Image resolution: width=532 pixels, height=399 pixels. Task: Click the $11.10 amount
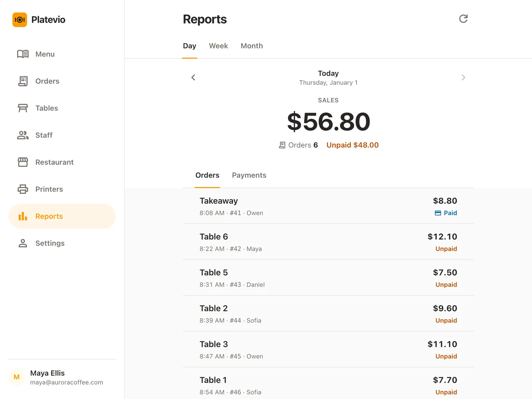point(442,344)
